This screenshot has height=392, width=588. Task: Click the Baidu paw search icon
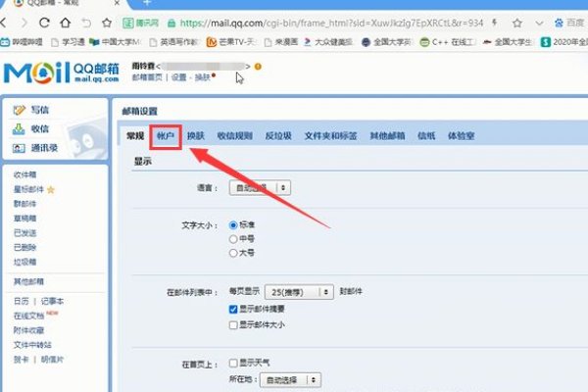tap(559, 23)
